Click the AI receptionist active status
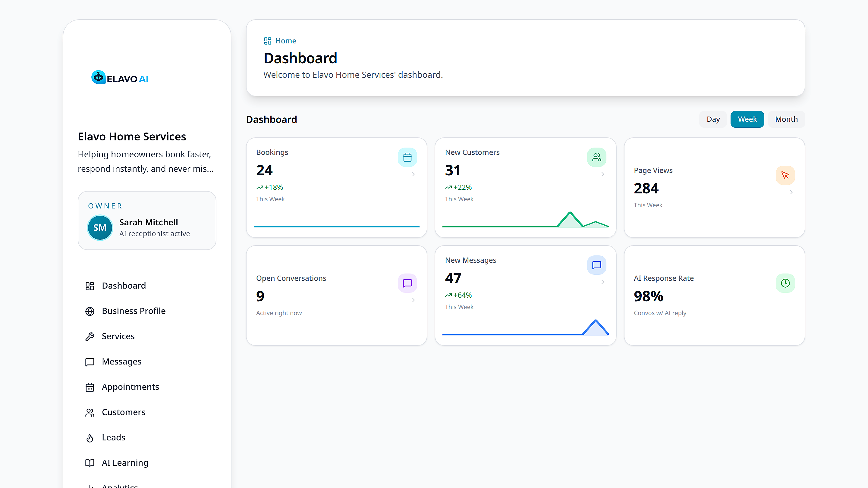This screenshot has height=488, width=868. click(154, 234)
